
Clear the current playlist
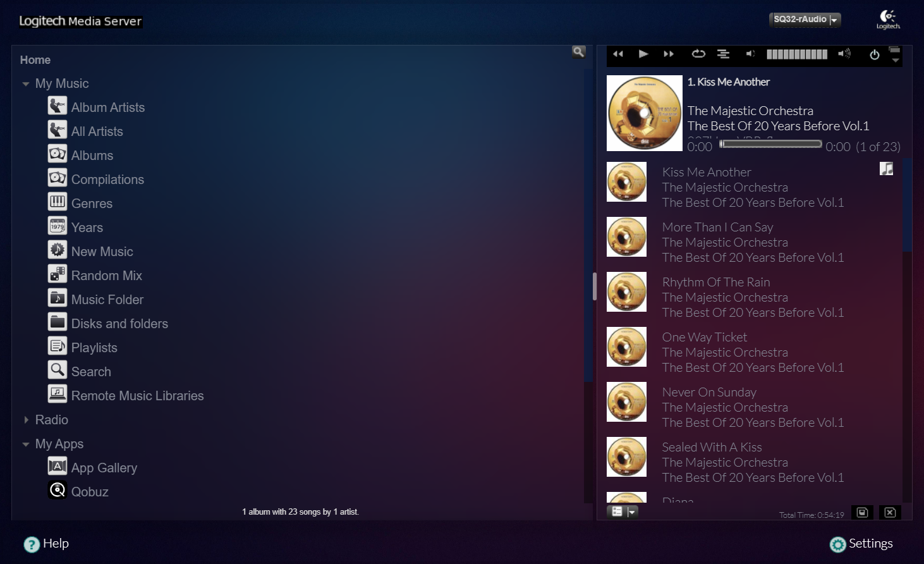(890, 512)
